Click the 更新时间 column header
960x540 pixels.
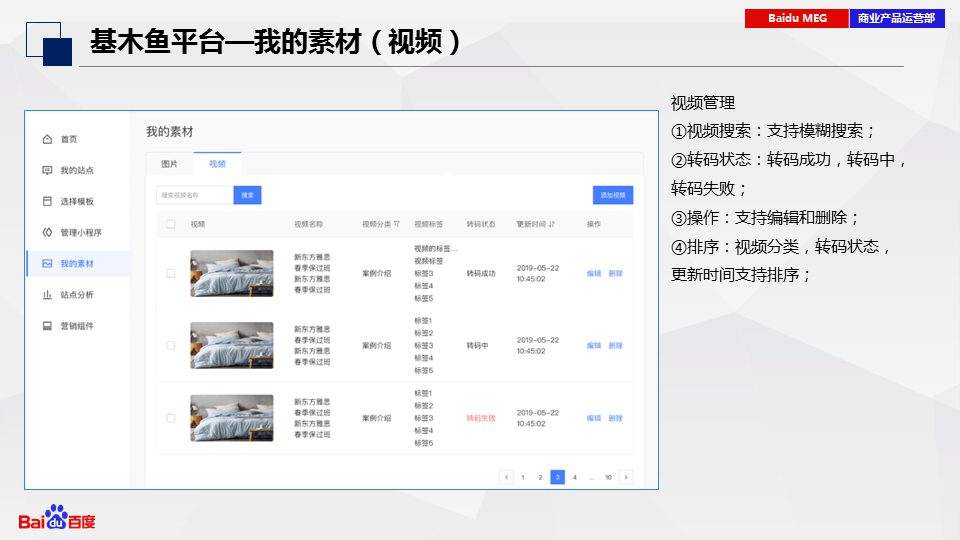click(x=531, y=224)
